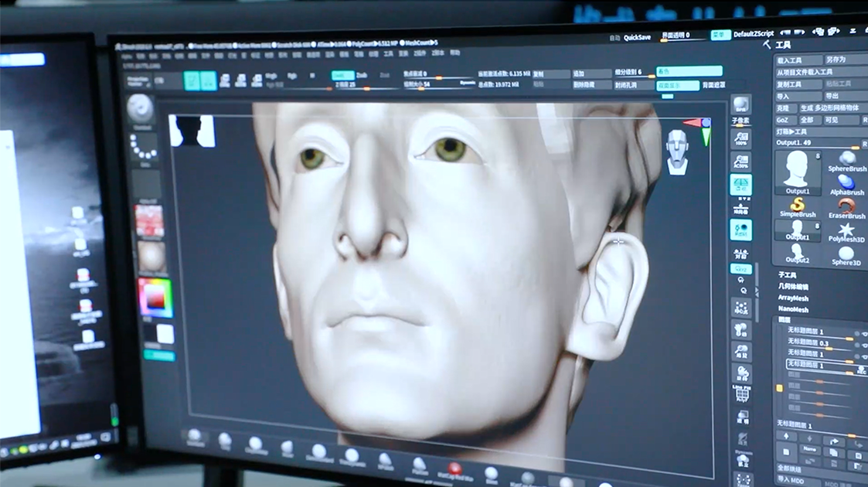Collapse the 图层 layers section
The width and height of the screenshot is (868, 487).
(785, 320)
